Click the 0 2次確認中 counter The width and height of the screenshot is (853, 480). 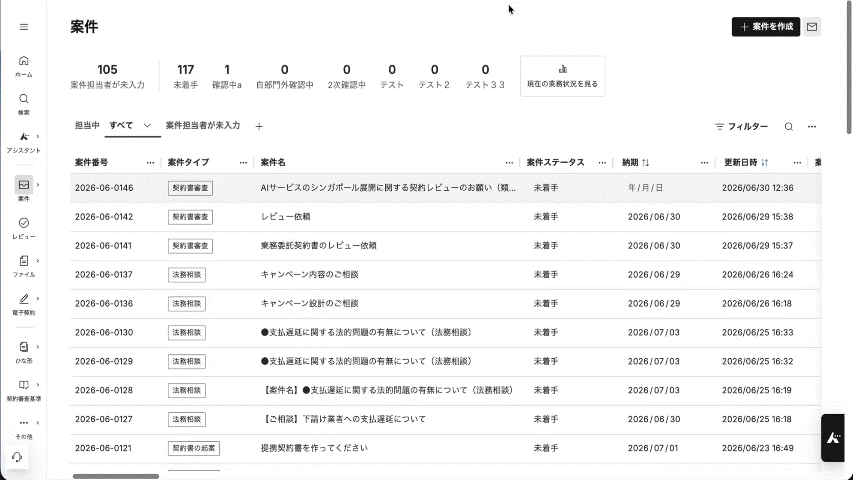[347, 76]
